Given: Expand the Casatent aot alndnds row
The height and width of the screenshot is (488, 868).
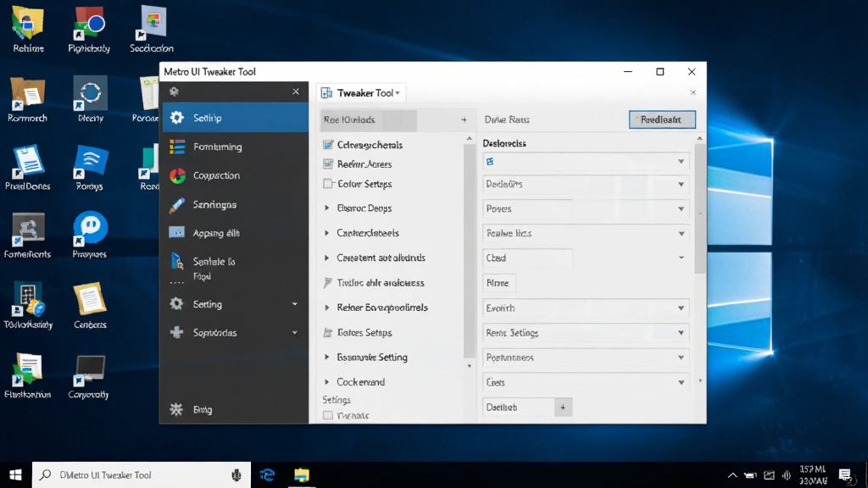Looking at the screenshot, I should tap(326, 258).
